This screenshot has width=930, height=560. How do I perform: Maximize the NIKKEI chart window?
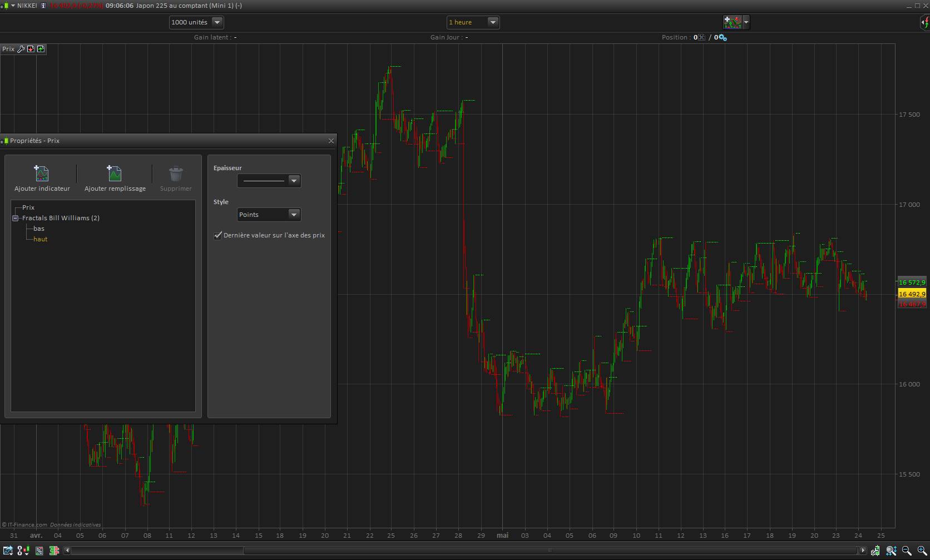[917, 6]
